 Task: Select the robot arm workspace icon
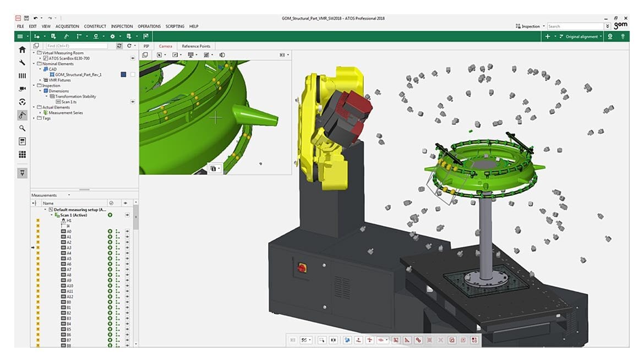(22, 116)
